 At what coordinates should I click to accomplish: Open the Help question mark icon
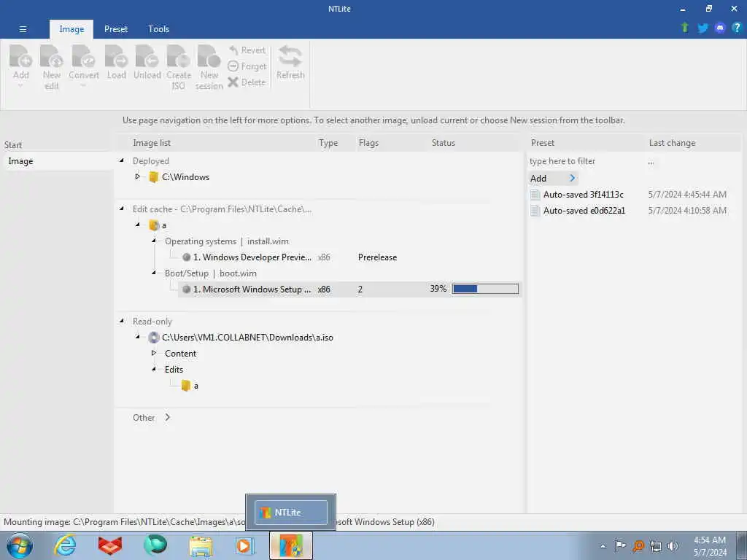click(x=737, y=28)
